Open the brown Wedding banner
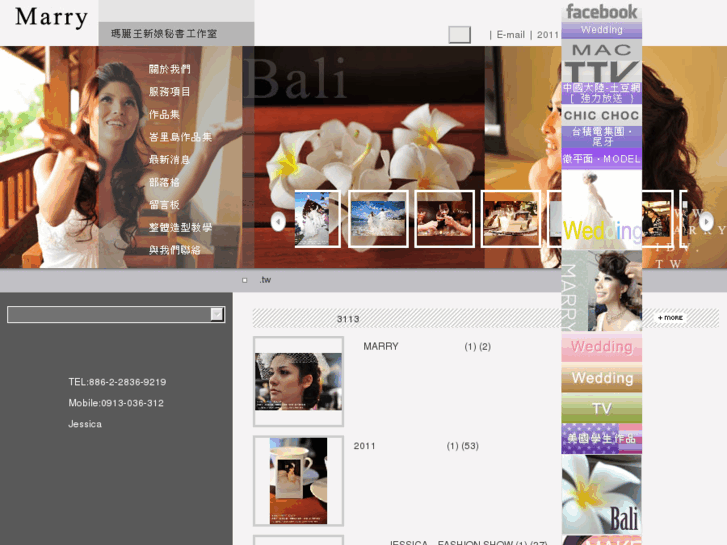Viewport: 727px width, 545px height. point(602,378)
